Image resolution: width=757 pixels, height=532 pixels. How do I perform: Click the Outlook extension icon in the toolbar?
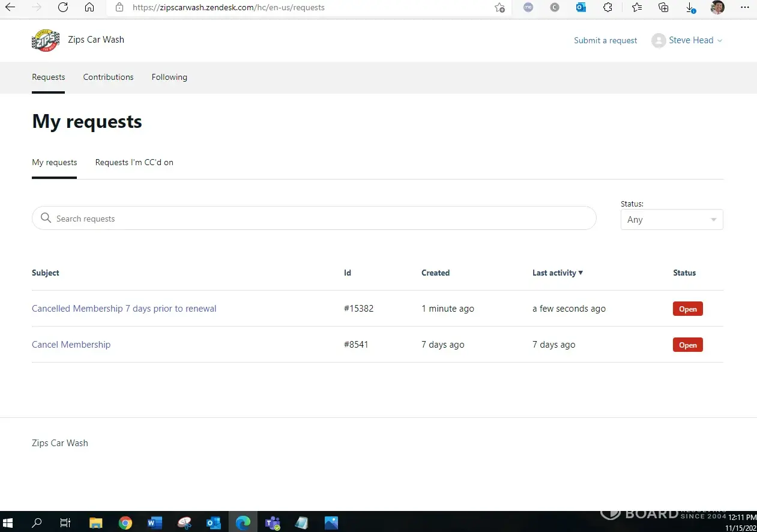click(581, 8)
